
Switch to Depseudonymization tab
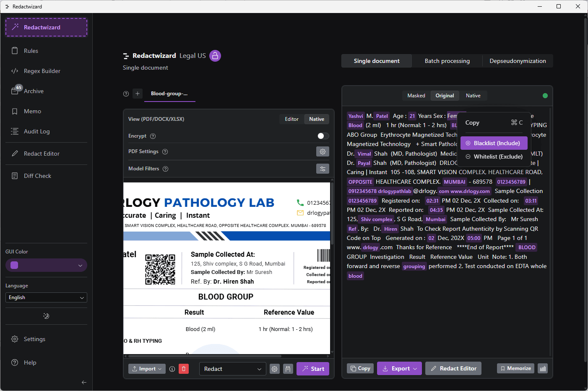[x=518, y=61]
